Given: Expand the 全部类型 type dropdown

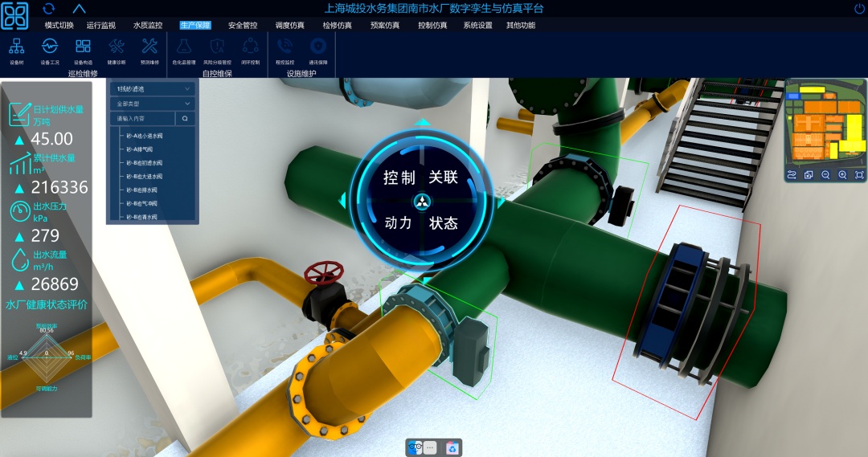Looking at the screenshot, I should pos(152,104).
